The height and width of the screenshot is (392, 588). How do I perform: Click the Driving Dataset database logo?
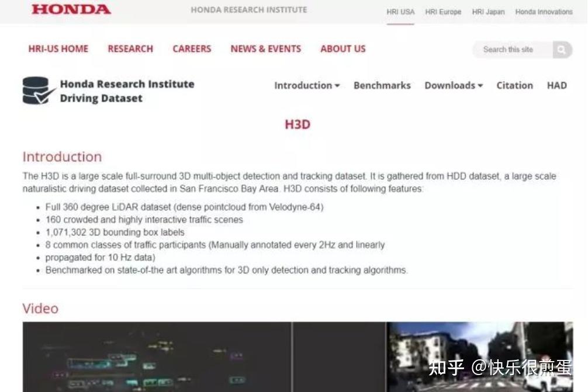click(36, 91)
